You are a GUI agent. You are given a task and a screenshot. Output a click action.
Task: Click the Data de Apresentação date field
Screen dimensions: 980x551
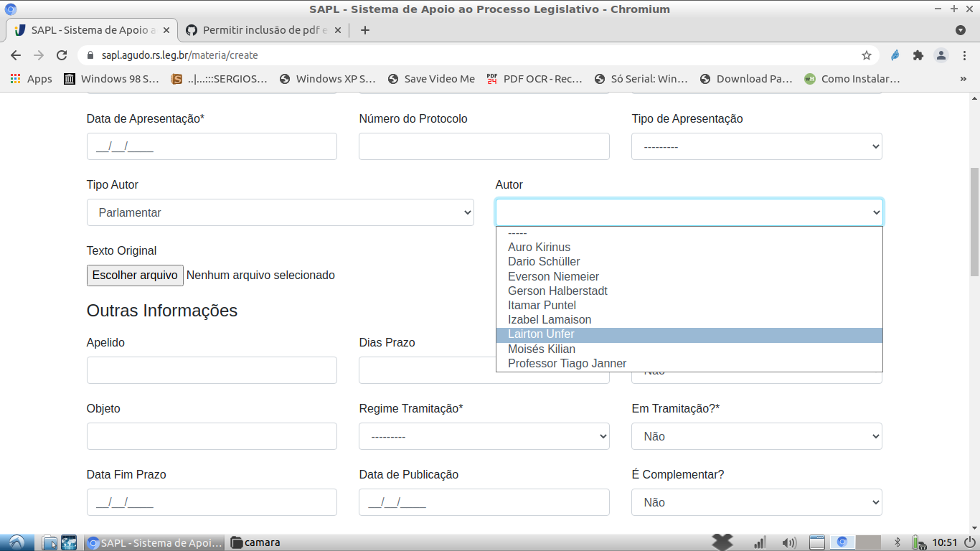[212, 146]
